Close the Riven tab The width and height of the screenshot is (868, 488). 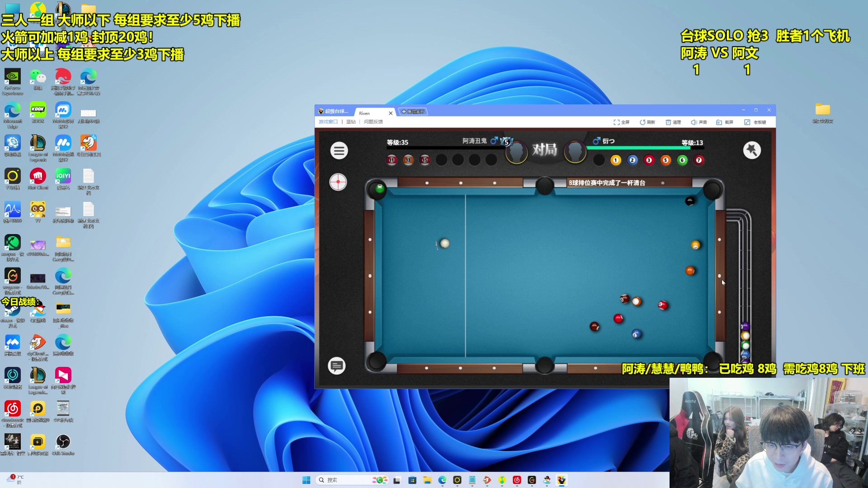click(391, 113)
